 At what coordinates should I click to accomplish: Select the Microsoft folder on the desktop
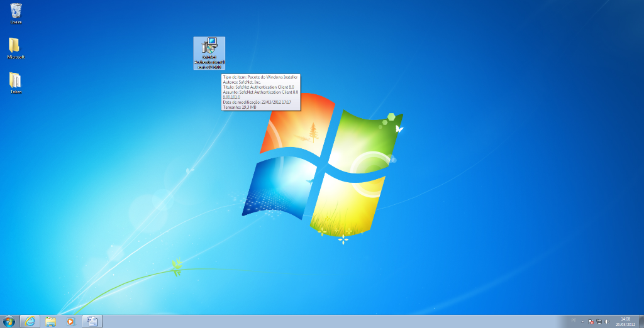pyautogui.click(x=15, y=45)
